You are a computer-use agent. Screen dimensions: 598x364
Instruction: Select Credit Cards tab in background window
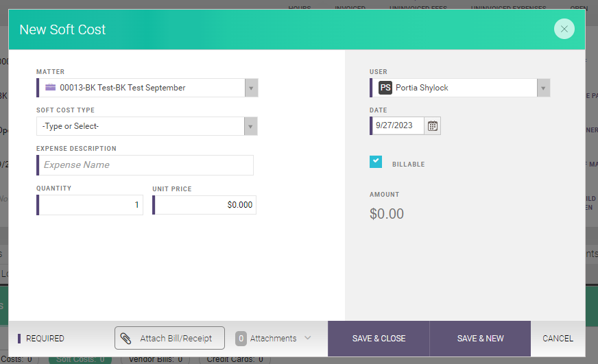[235, 359]
